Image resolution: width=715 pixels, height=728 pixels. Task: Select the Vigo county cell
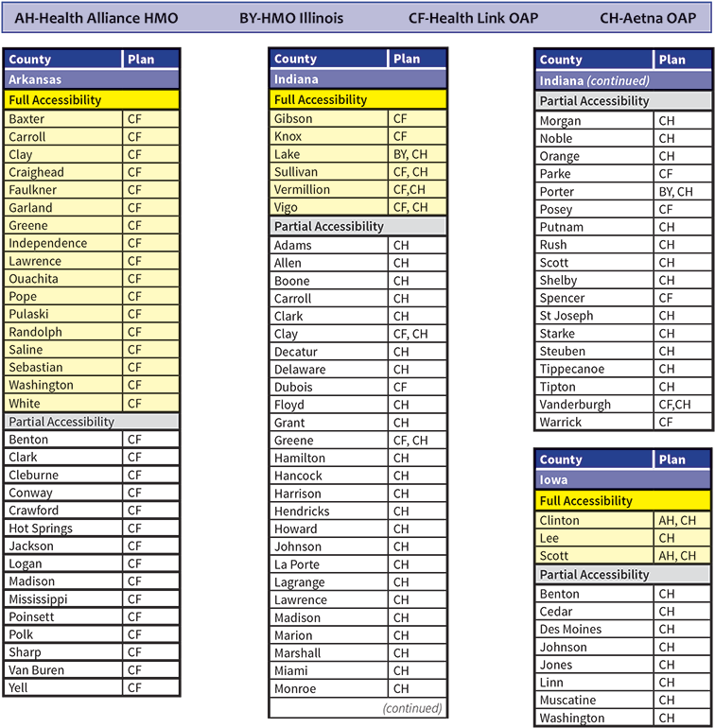(x=328, y=207)
